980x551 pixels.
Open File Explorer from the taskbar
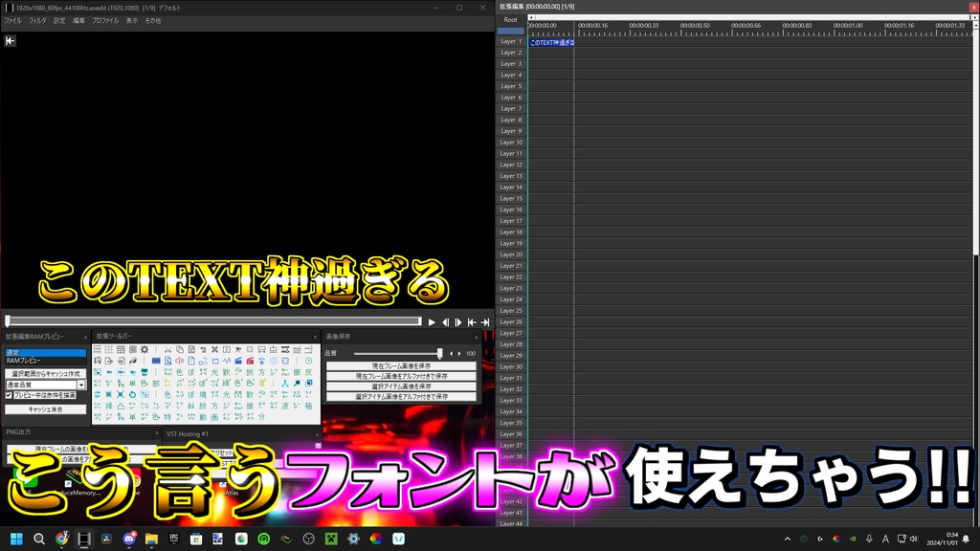tap(151, 539)
